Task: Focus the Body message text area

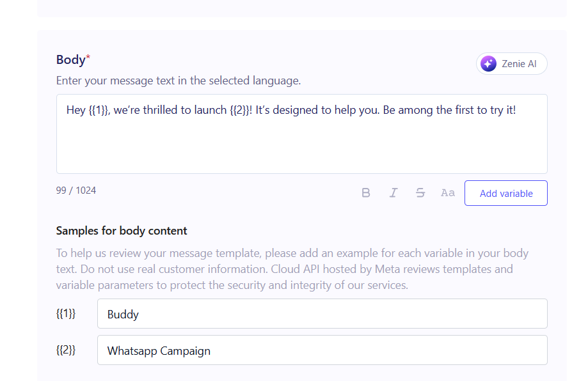Action: 301,144
